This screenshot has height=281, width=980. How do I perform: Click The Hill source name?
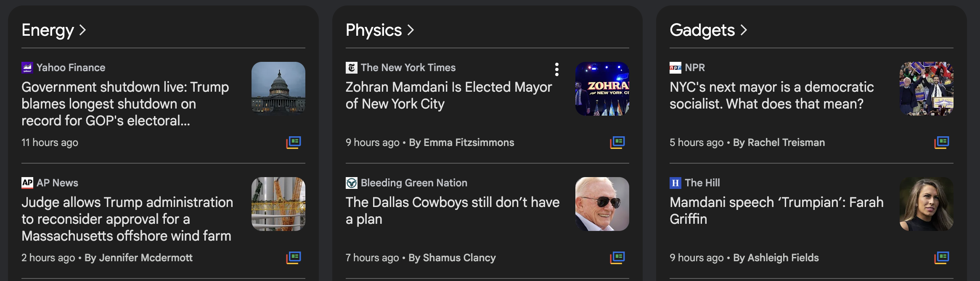click(x=702, y=183)
